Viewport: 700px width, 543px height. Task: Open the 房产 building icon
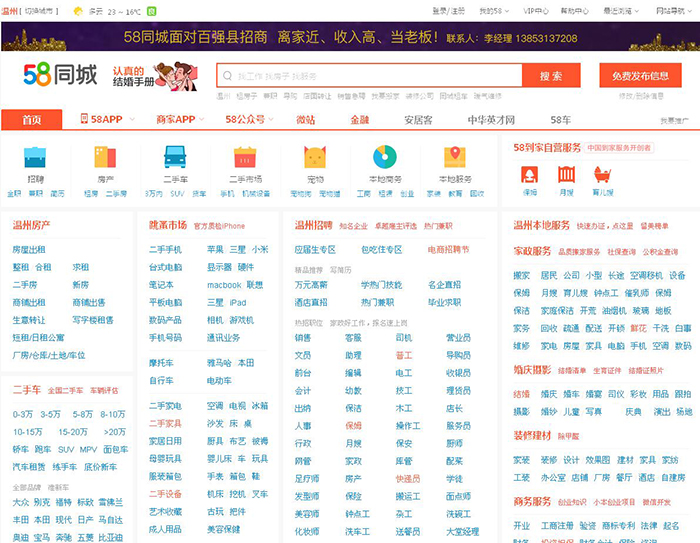pyautogui.click(x=104, y=158)
